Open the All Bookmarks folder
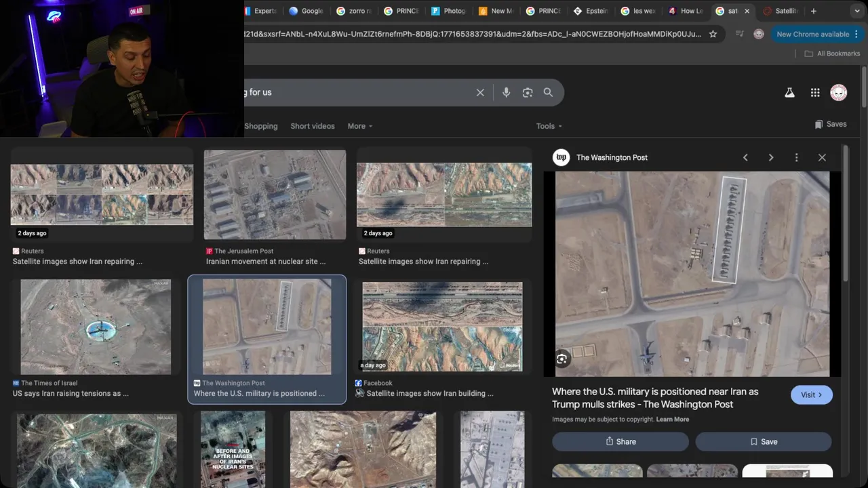 (x=832, y=54)
